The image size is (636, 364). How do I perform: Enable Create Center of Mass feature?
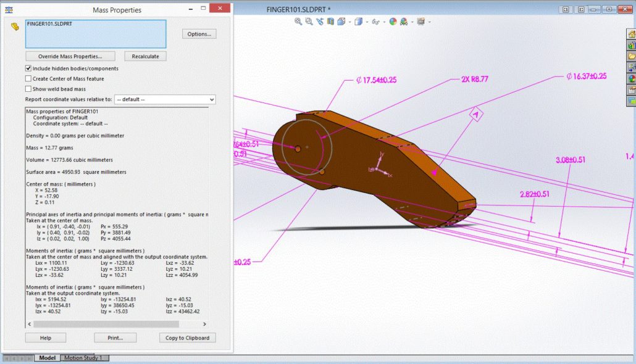(x=28, y=78)
